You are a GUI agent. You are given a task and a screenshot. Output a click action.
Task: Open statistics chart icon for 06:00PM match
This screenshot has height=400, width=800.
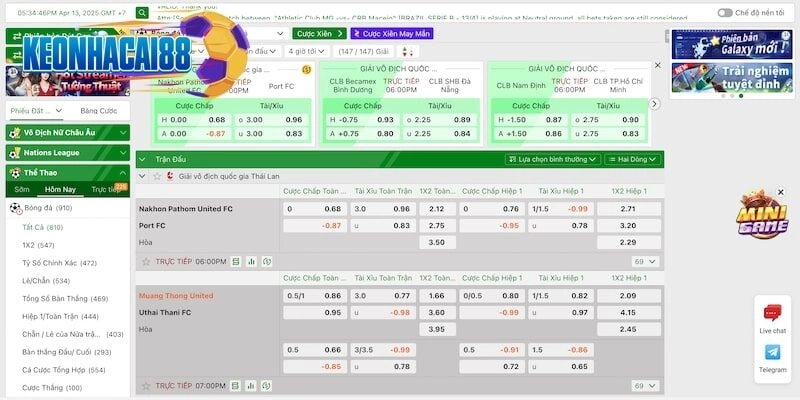(x=250, y=261)
